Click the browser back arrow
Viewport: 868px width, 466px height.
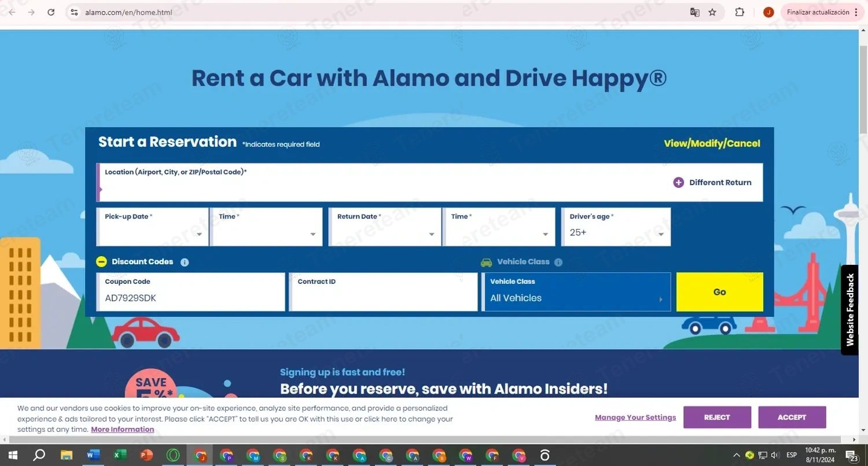[12, 12]
